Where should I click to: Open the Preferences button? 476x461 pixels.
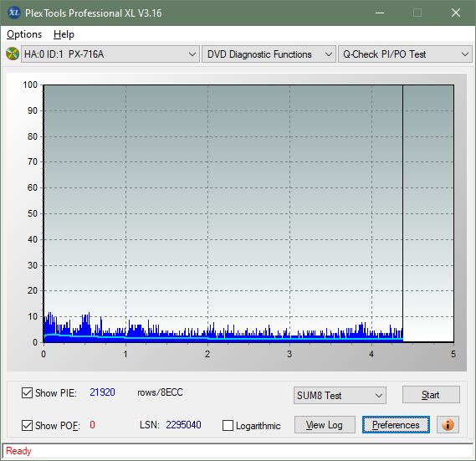[396, 424]
